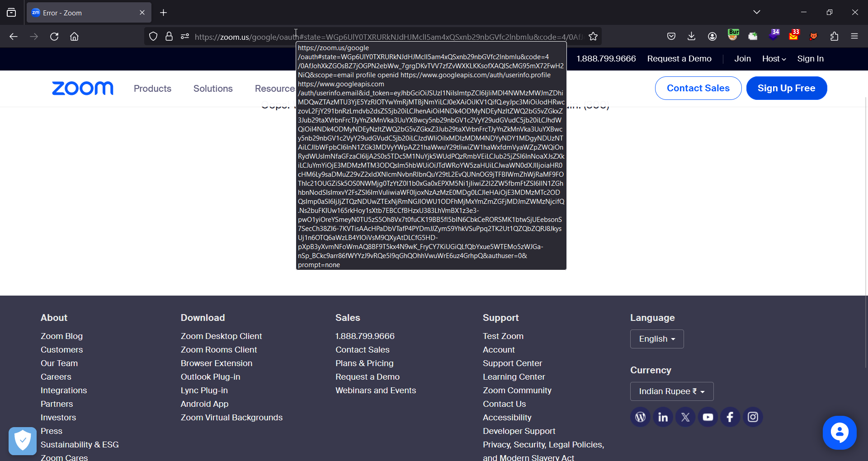The width and height of the screenshot is (868, 461).
Task: Open the fox extension icon
Action: pyautogui.click(x=814, y=37)
